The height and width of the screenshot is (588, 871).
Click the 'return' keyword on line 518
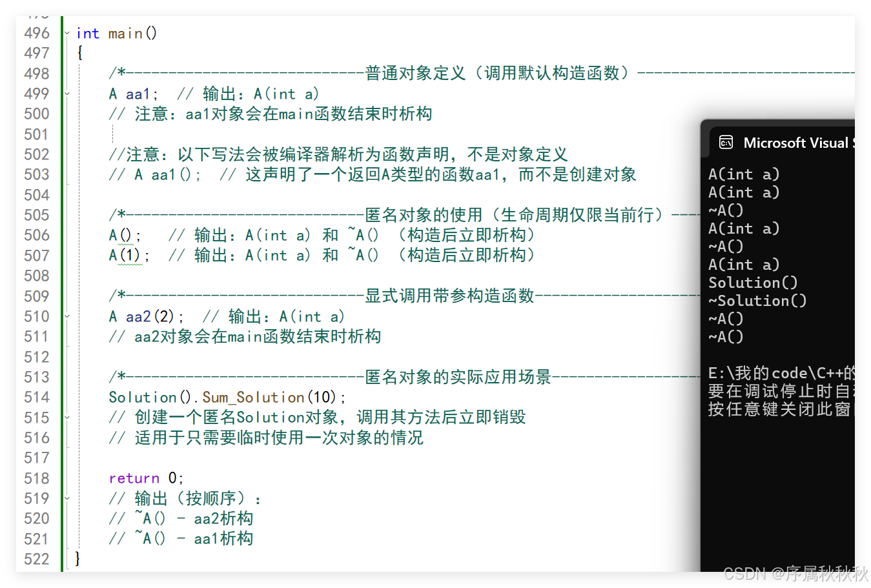134,478
